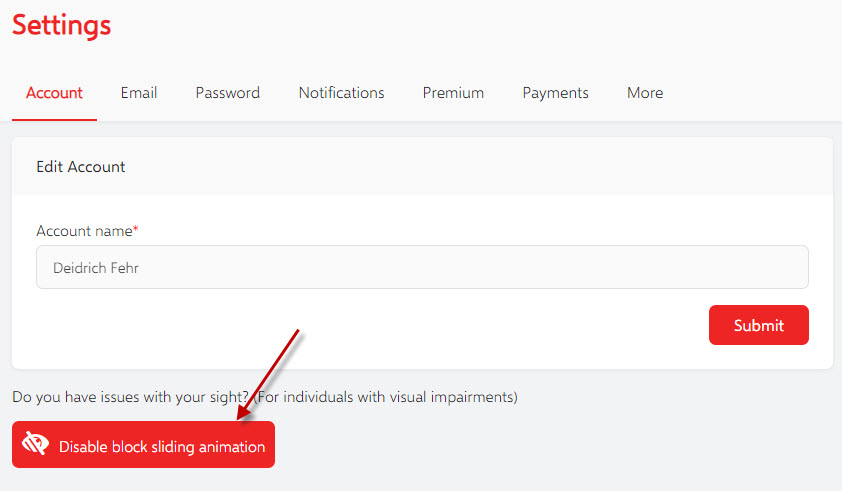The height and width of the screenshot is (491, 842).
Task: Click the Account name field label
Action: (84, 231)
